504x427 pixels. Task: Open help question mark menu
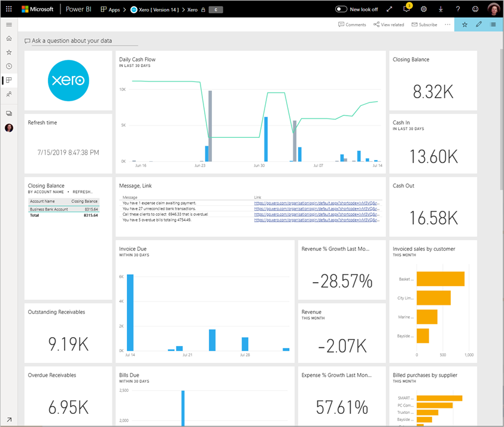(x=458, y=9)
